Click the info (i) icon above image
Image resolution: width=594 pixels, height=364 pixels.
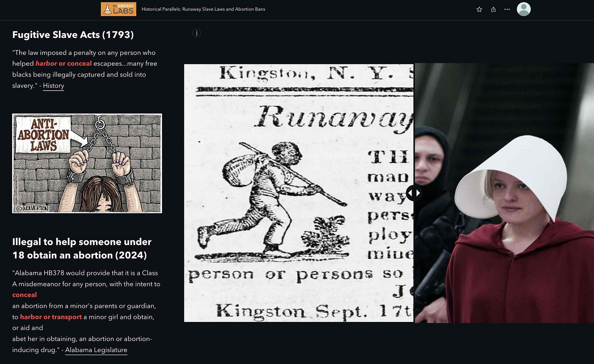click(197, 33)
